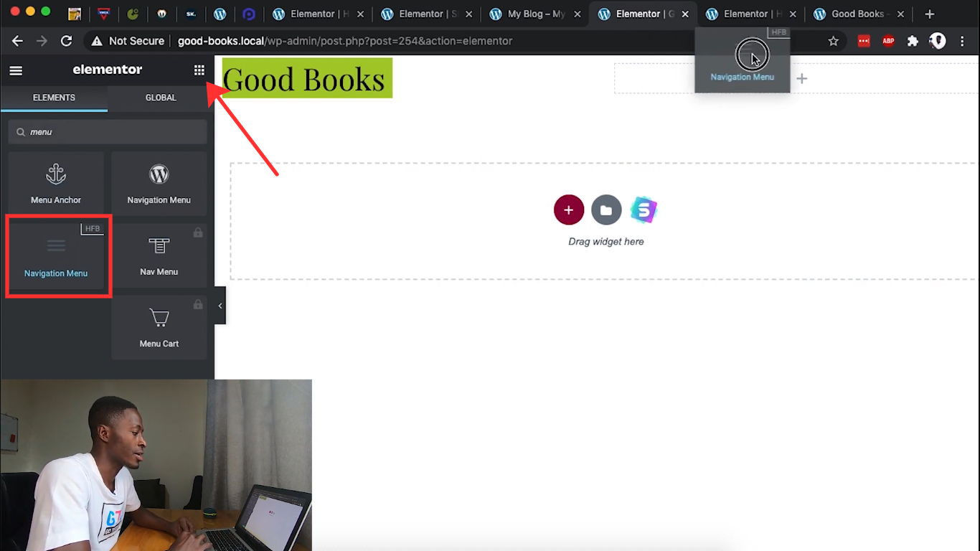Click the good-books.local address bar URL
Viewport: 980px width, 551px height.
(x=345, y=41)
